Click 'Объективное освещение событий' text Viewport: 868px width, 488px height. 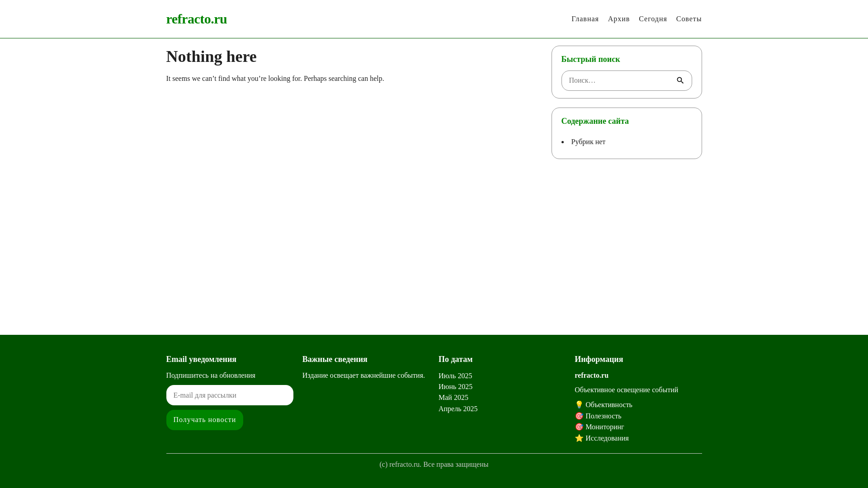(626, 390)
